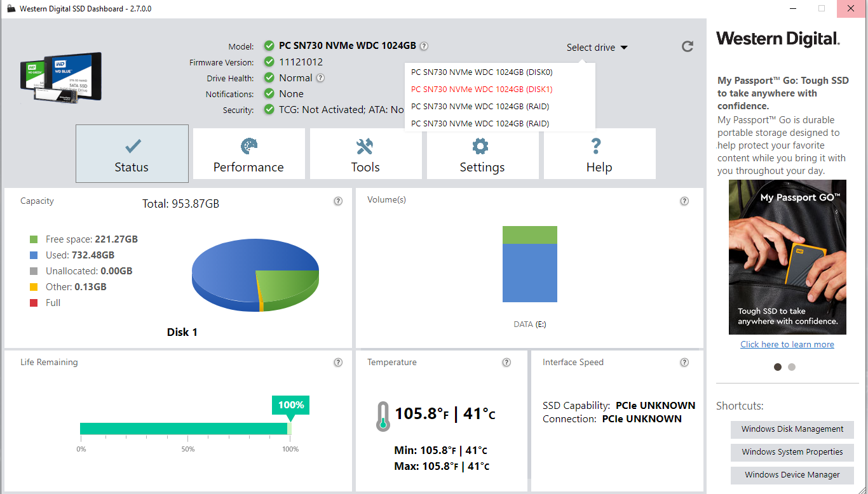The image size is (868, 494).
Task: Click green checkmark next to Model
Action: 269,46
